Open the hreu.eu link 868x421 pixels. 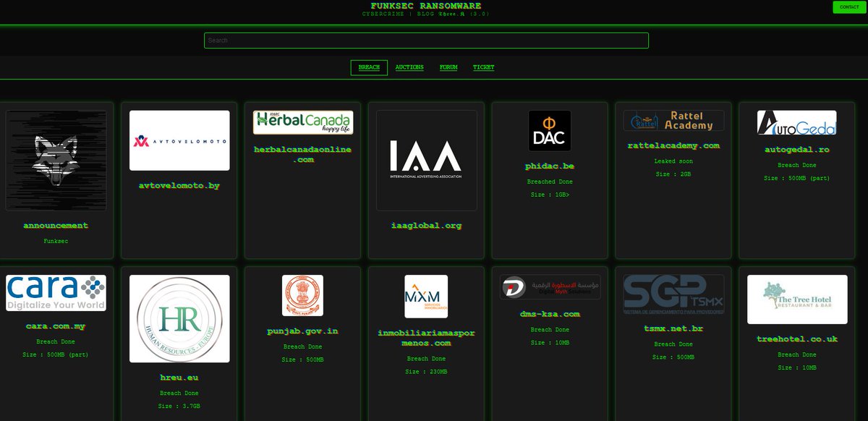(x=179, y=378)
